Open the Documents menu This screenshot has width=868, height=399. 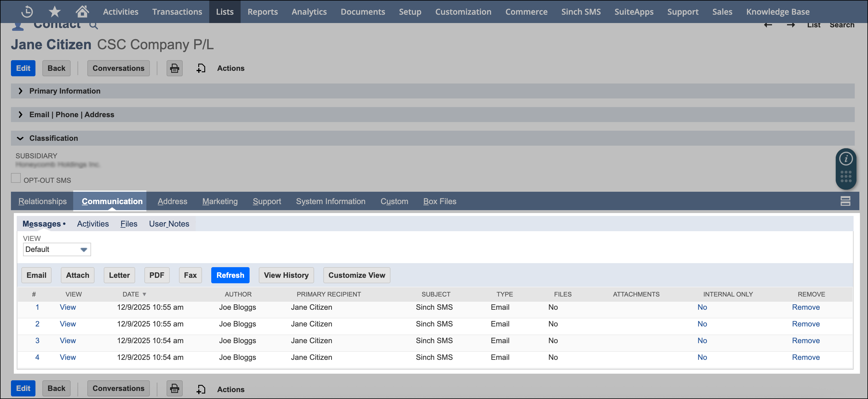coord(363,12)
